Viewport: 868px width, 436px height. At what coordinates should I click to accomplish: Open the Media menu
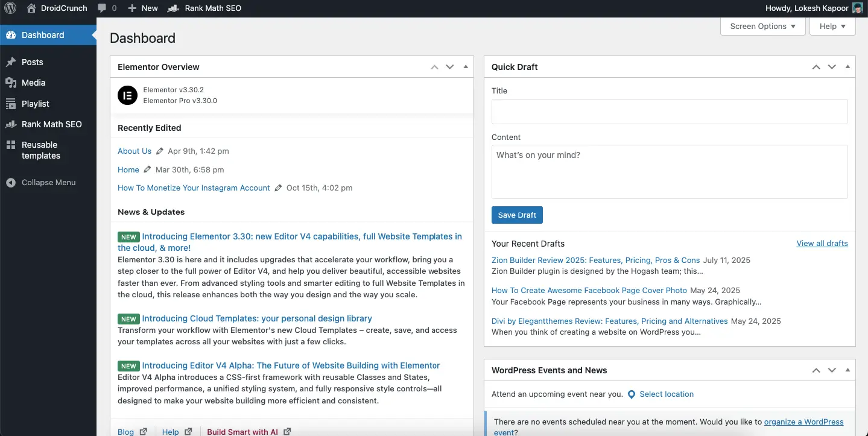pyautogui.click(x=48, y=83)
